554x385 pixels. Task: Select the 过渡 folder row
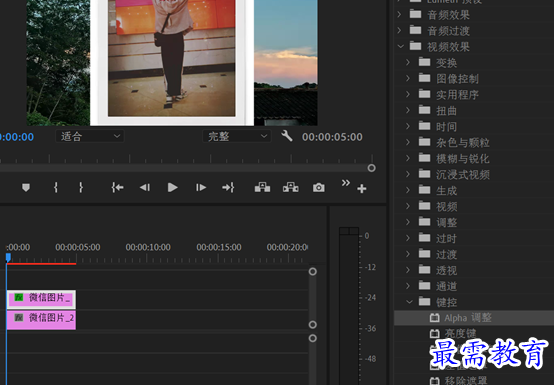pos(474,254)
